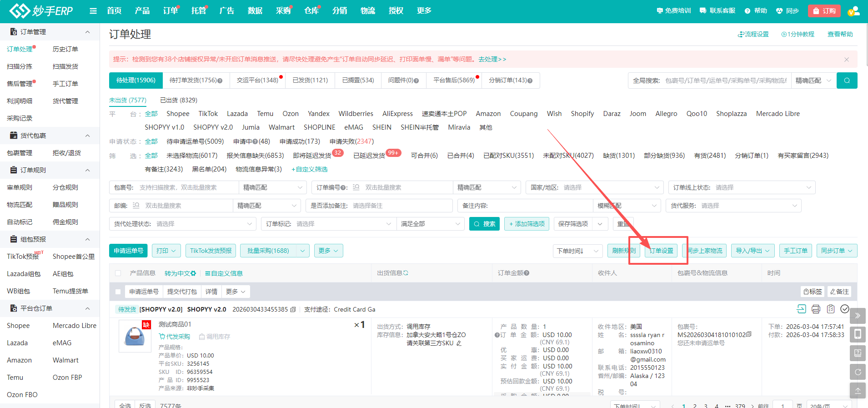868x408 pixels.
Task: Click the 添加筛选项 button
Action: 527,224
